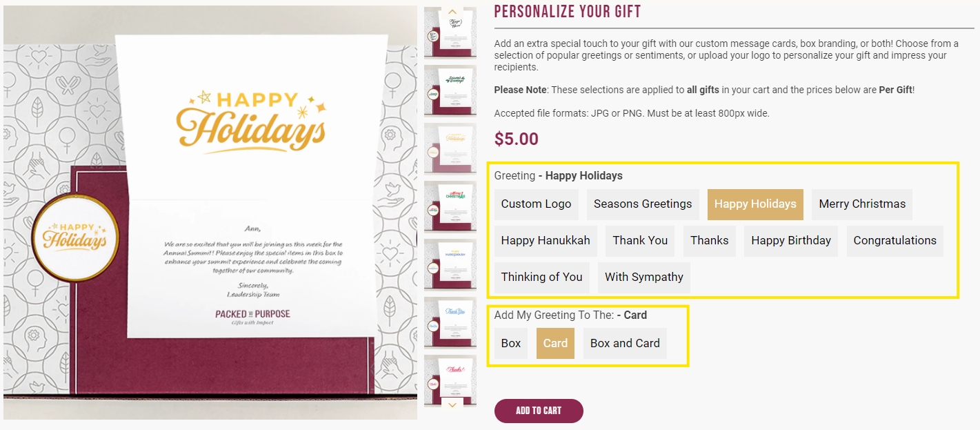Click the up chevron above the thumbnails

click(x=452, y=12)
